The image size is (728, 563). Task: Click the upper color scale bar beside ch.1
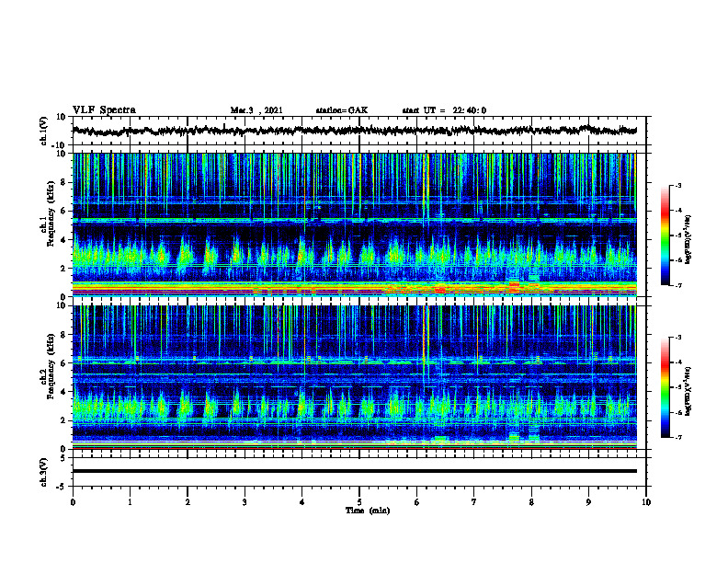tap(665, 236)
